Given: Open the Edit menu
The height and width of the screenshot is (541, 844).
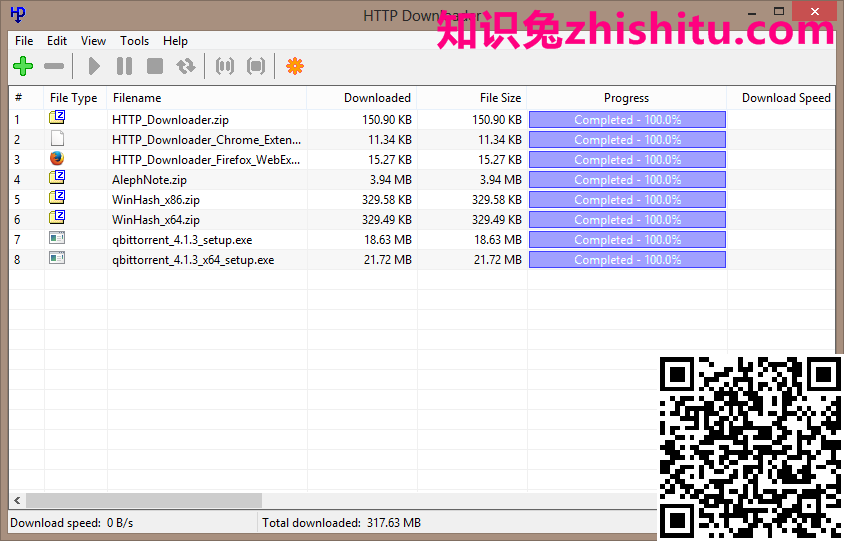Looking at the screenshot, I should coord(57,41).
